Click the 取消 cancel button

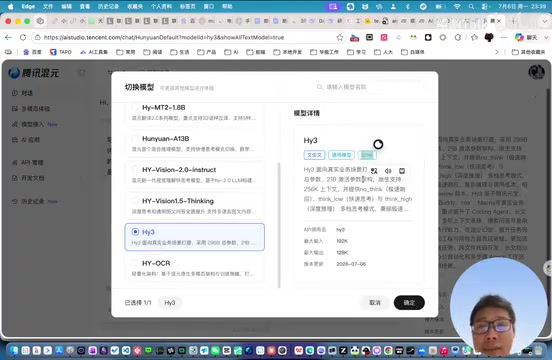[x=375, y=303]
